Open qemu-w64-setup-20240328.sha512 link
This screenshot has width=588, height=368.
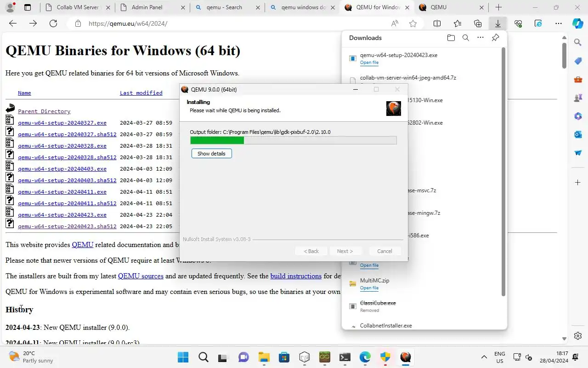click(x=67, y=157)
